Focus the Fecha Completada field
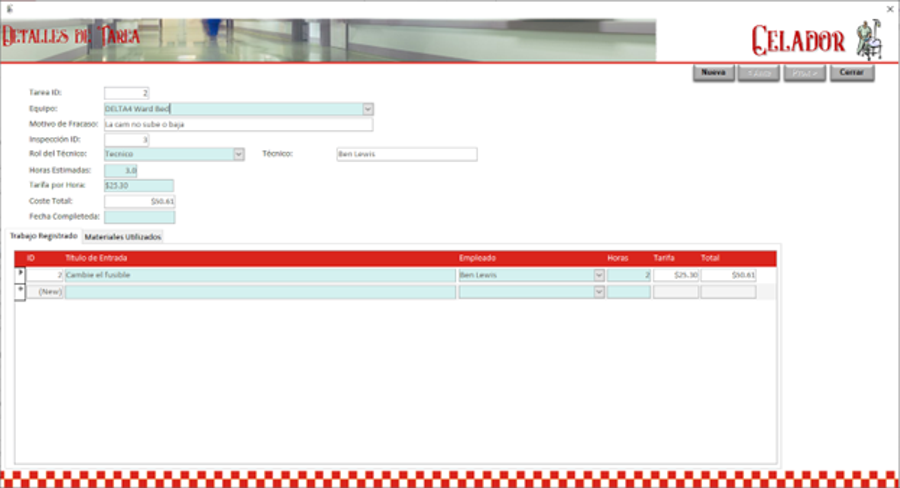Viewport: 900px width, 488px height. click(x=139, y=216)
